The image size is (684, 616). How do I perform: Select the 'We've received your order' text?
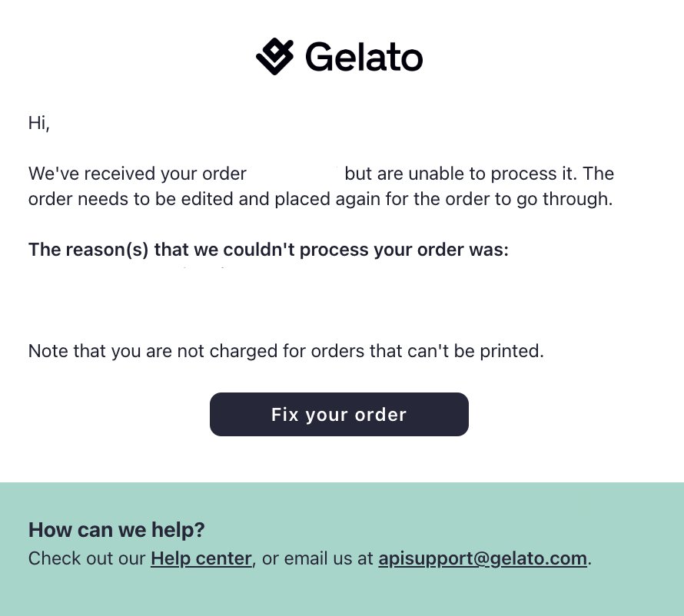(138, 174)
